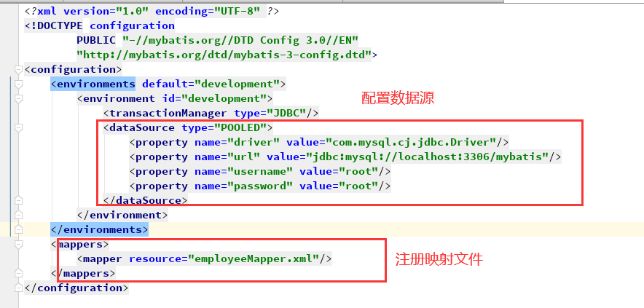Collapse the dataSource opening tag fold marker
This screenshot has width=644, height=308.
tap(17, 128)
